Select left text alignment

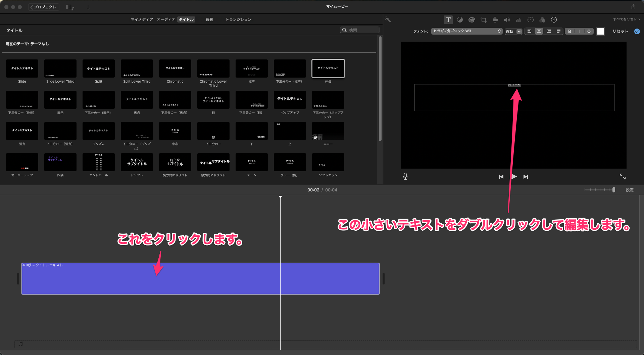529,31
